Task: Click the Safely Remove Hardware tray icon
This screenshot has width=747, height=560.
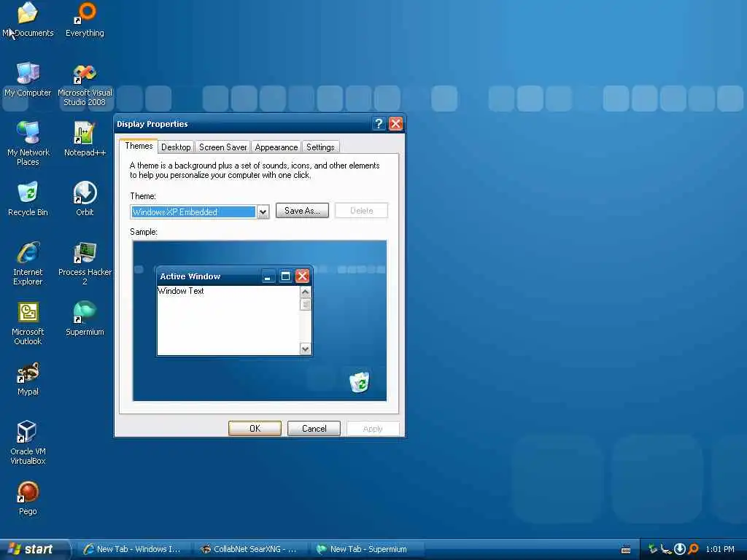Action: point(653,549)
